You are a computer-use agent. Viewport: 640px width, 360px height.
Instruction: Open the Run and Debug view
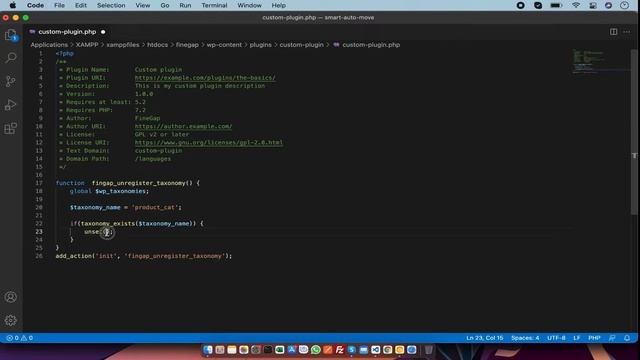coord(11,105)
